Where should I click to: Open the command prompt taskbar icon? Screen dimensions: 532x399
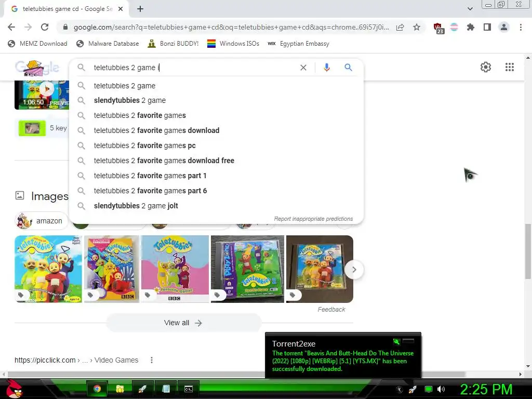click(x=188, y=389)
